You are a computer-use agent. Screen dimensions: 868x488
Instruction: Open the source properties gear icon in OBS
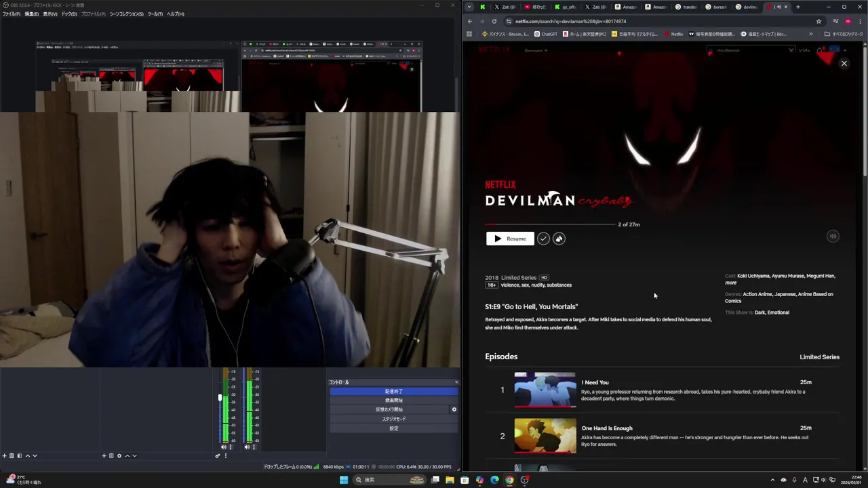click(119, 456)
